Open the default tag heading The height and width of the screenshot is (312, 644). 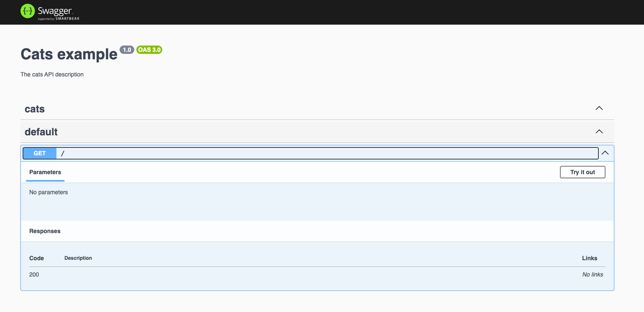click(41, 132)
